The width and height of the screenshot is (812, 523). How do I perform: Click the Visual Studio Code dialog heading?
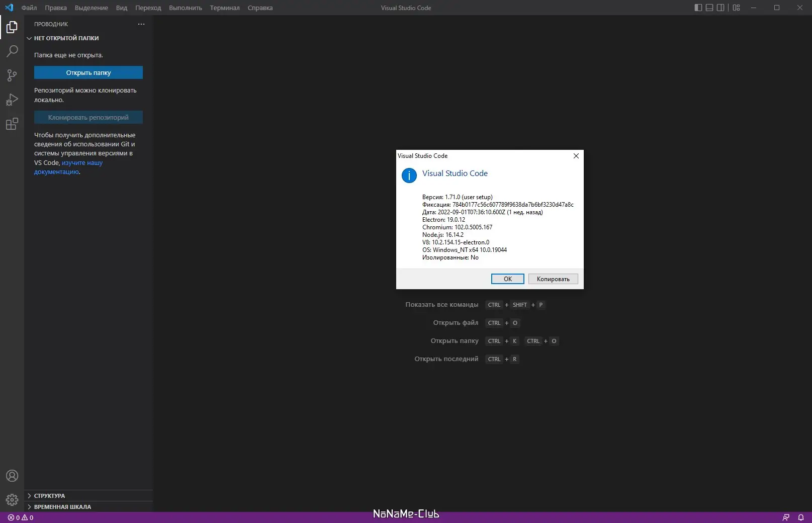(455, 173)
